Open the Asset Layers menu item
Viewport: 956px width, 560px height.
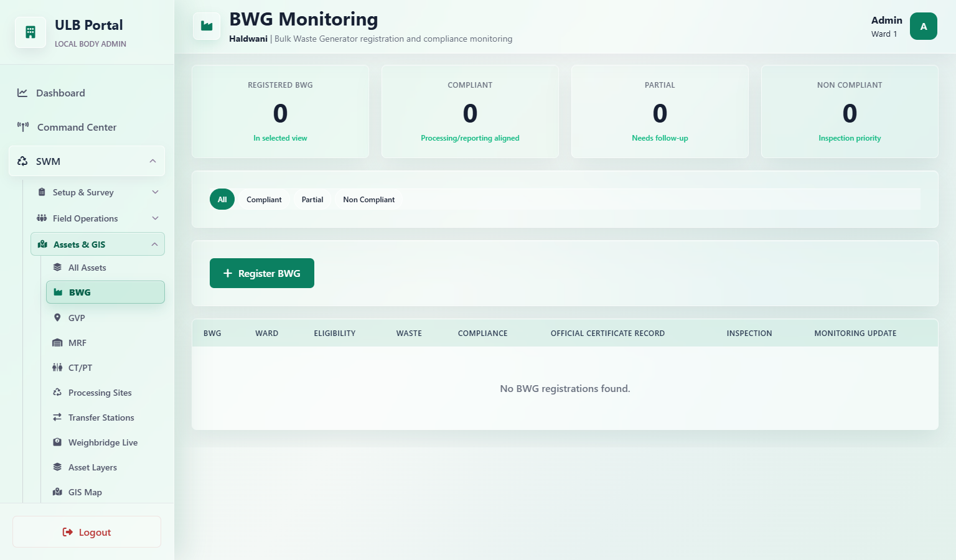(105, 467)
